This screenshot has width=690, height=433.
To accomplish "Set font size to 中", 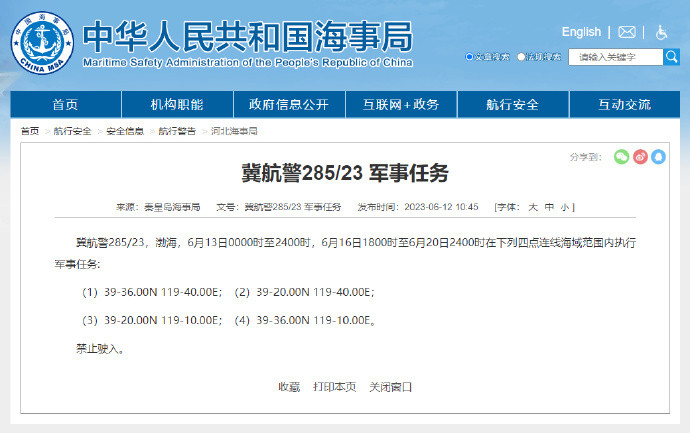I will (549, 207).
